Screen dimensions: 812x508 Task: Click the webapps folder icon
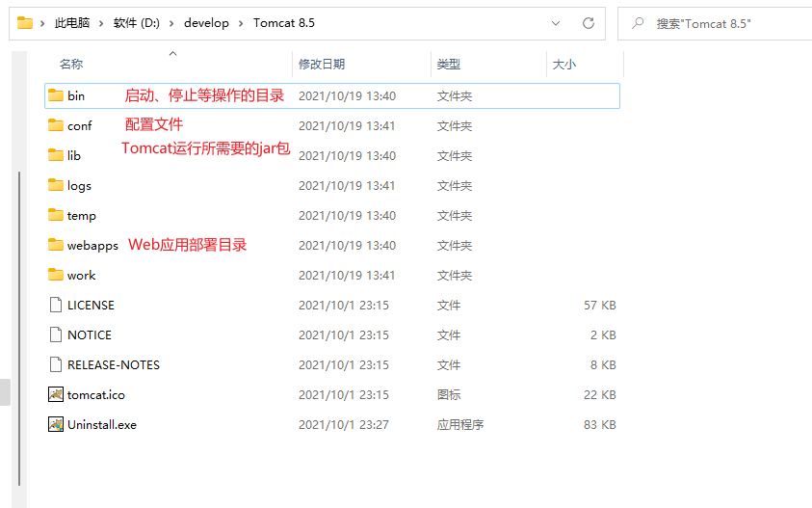(x=56, y=245)
